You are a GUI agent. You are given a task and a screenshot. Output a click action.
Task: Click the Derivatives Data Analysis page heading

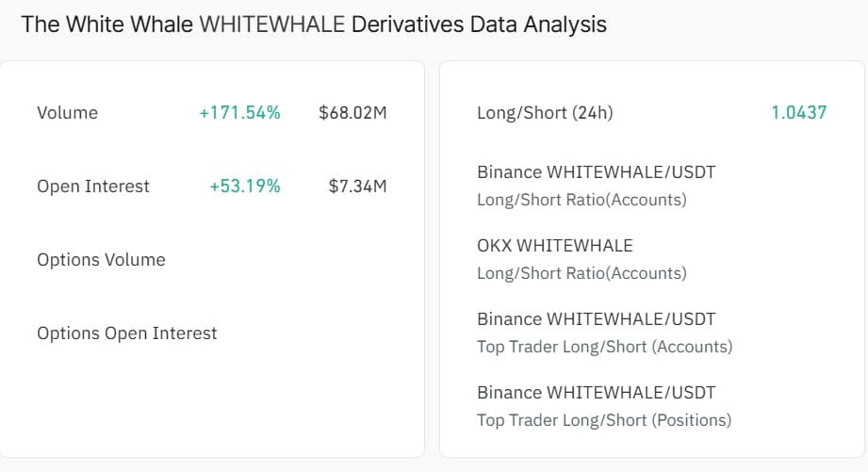478,24
